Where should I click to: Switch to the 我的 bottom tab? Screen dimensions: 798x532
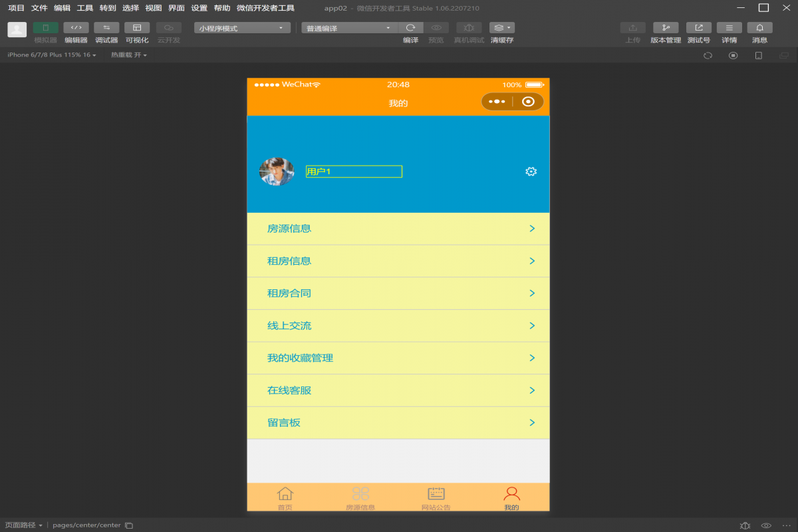(511, 497)
